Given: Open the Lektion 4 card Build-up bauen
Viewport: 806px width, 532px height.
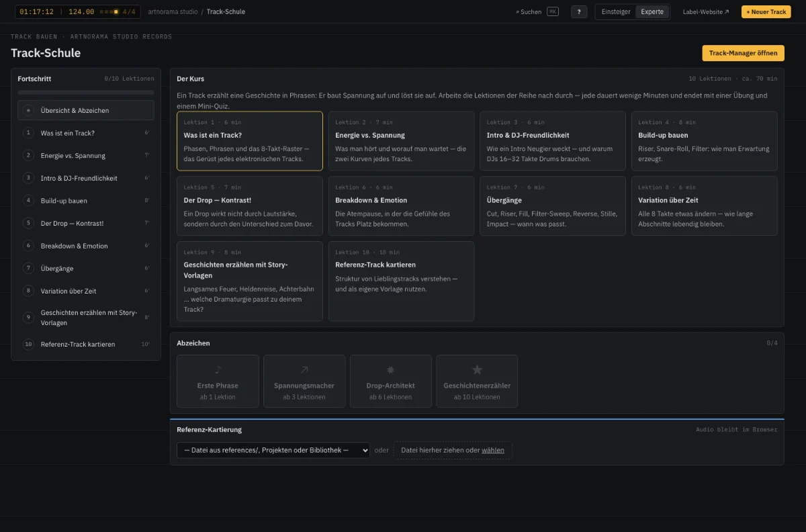Looking at the screenshot, I should tap(705, 141).
